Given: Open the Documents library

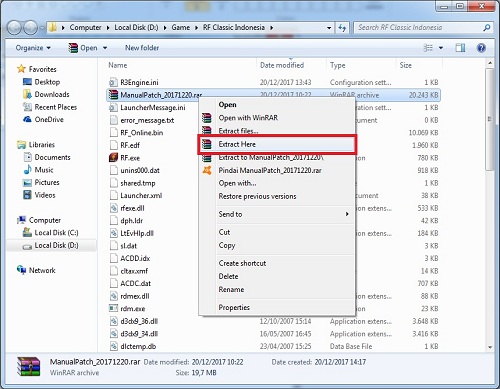Looking at the screenshot, I should point(52,157).
